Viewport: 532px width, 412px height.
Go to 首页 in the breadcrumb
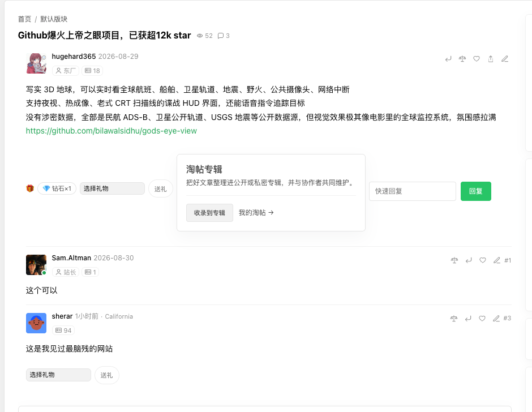(x=24, y=19)
